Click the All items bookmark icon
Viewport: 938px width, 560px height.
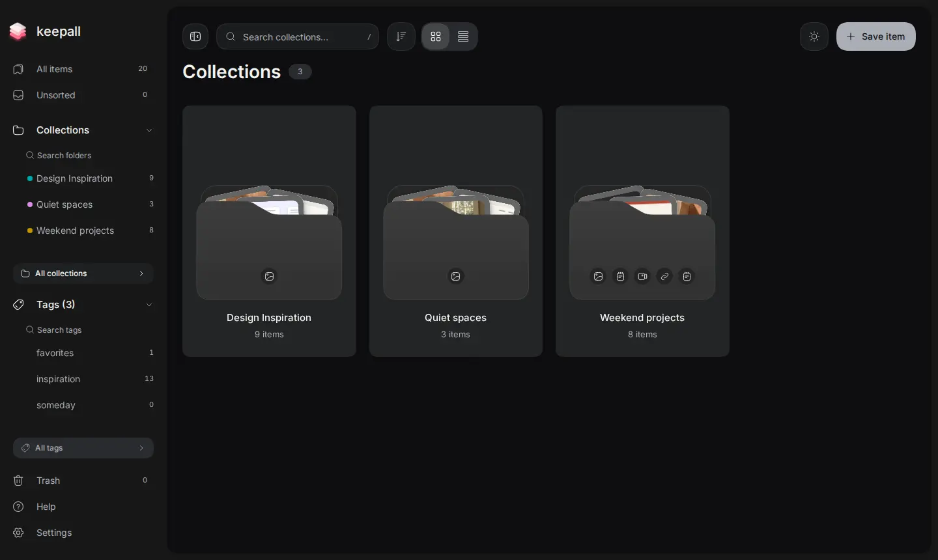[18, 69]
